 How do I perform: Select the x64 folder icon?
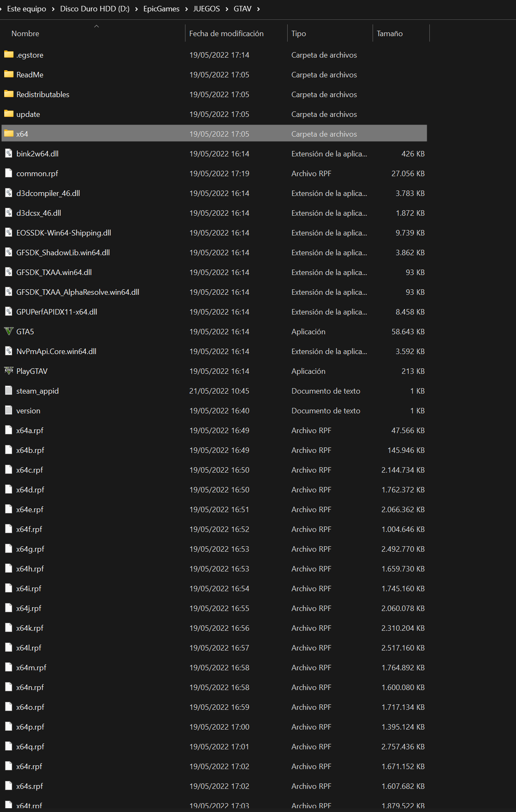[x=8, y=134]
